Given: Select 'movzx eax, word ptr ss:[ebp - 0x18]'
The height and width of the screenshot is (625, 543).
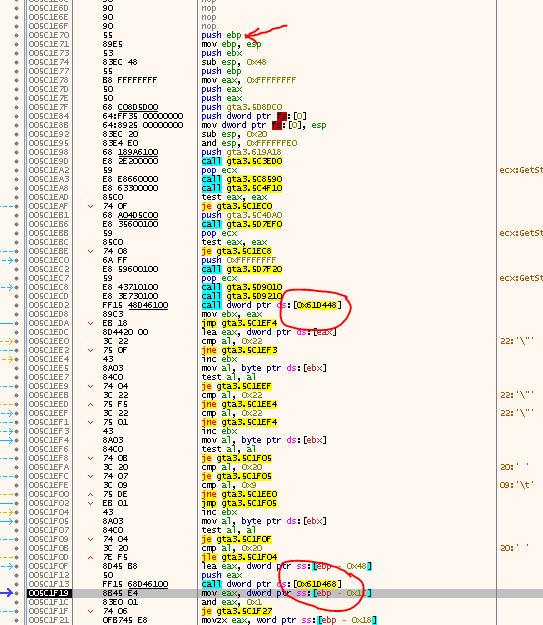Looking at the screenshot, I should [x=289, y=620].
